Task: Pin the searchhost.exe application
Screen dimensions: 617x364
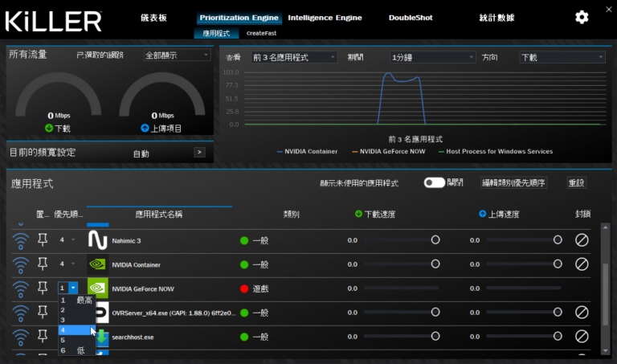Action: 43,336
